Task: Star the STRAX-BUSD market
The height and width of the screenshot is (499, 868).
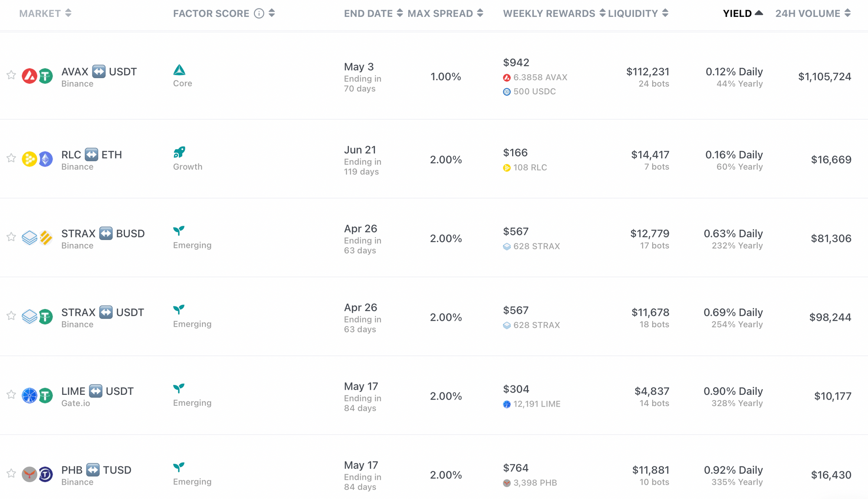Action: [x=11, y=237]
